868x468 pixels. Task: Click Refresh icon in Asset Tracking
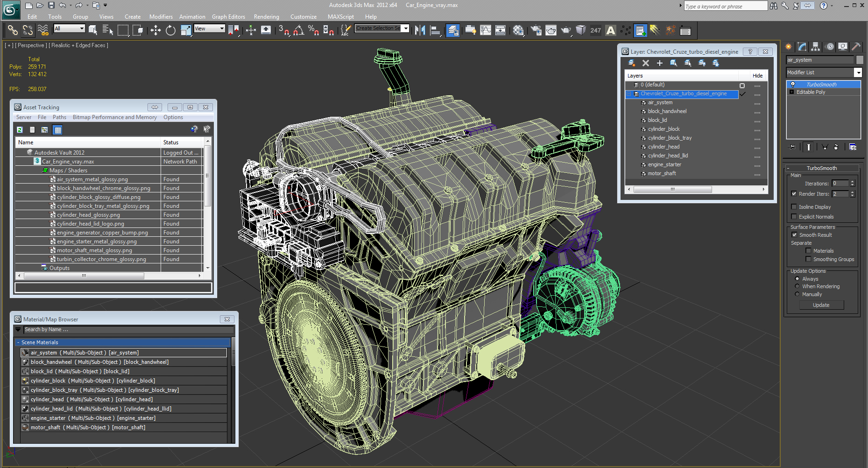(20, 130)
